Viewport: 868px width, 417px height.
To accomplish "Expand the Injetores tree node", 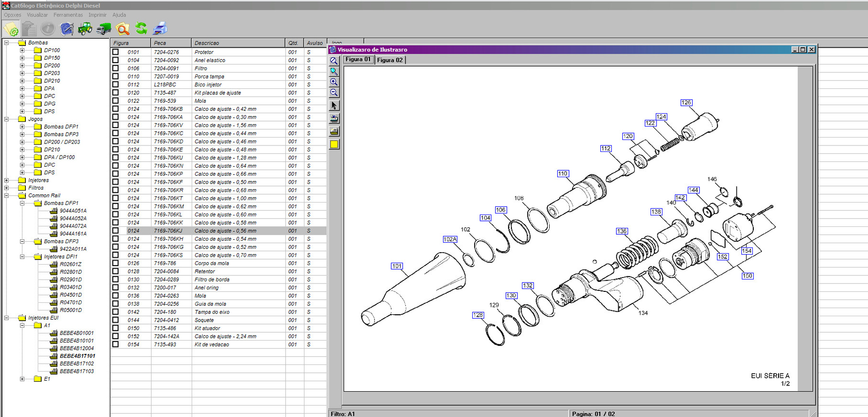I will pos(6,180).
